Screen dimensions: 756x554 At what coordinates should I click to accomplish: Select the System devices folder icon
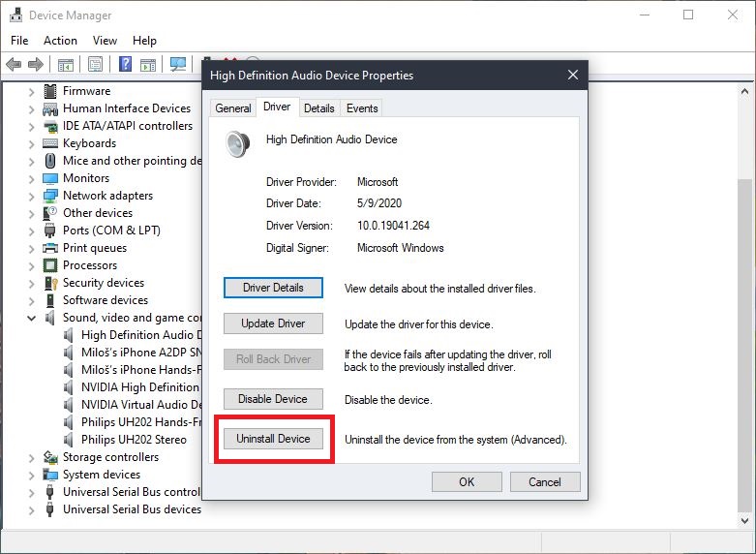tap(50, 475)
